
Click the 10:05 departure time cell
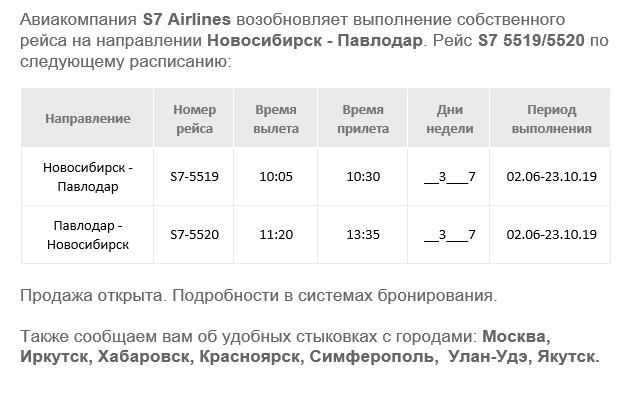(276, 176)
